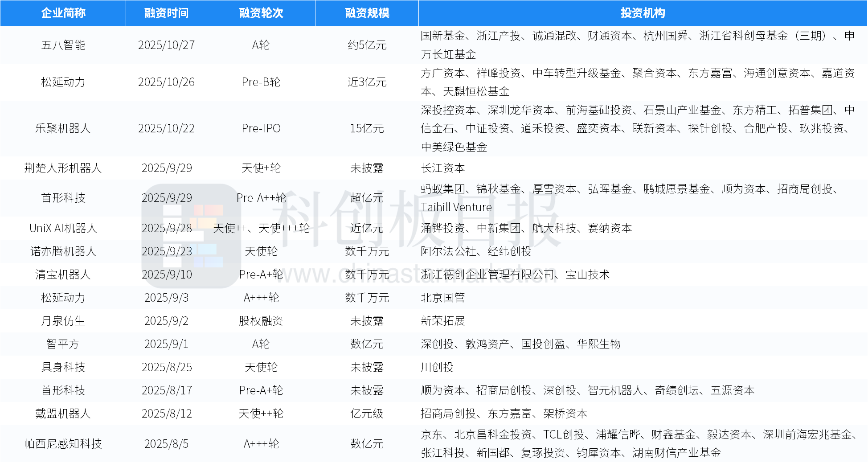Image resolution: width=868 pixels, height=463 pixels.
Task: Select investor '新荣拓展'
Action: click(x=443, y=321)
